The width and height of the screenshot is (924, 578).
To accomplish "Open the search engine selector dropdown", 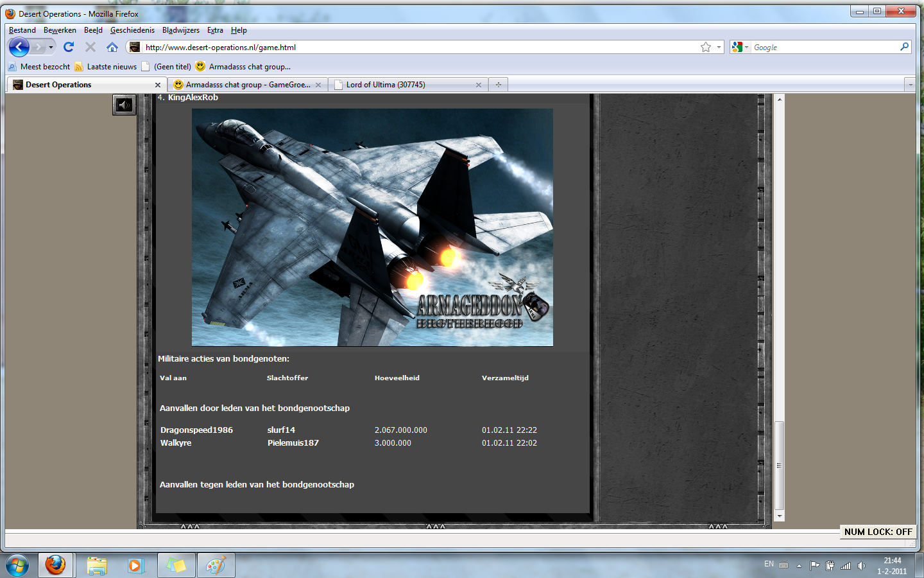I will [740, 47].
